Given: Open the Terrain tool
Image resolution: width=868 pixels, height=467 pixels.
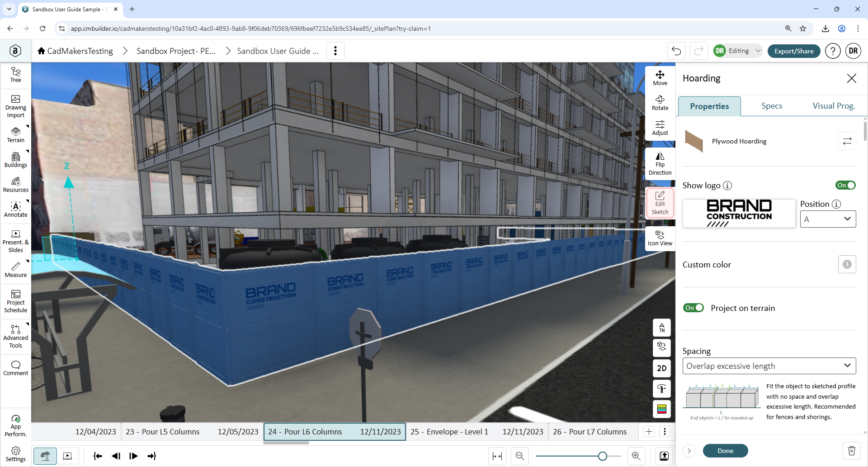Looking at the screenshot, I should click(16, 135).
